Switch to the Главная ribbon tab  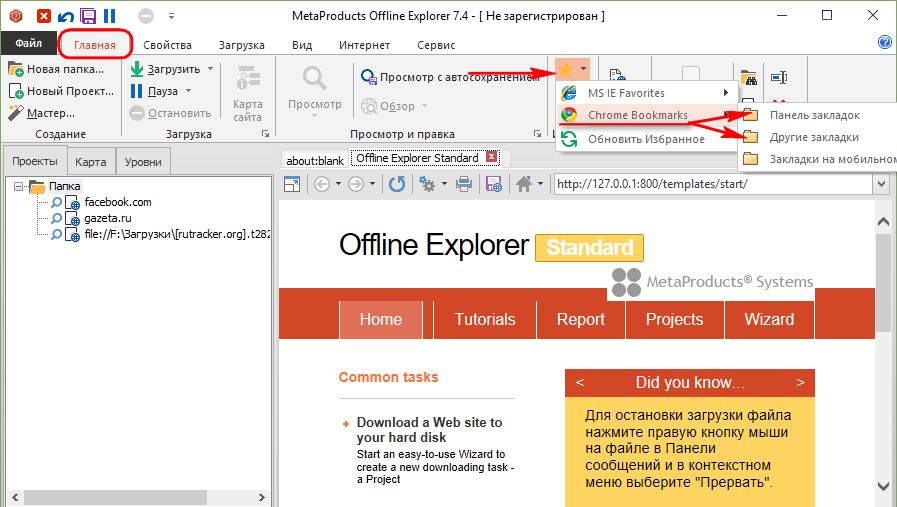tap(95, 45)
